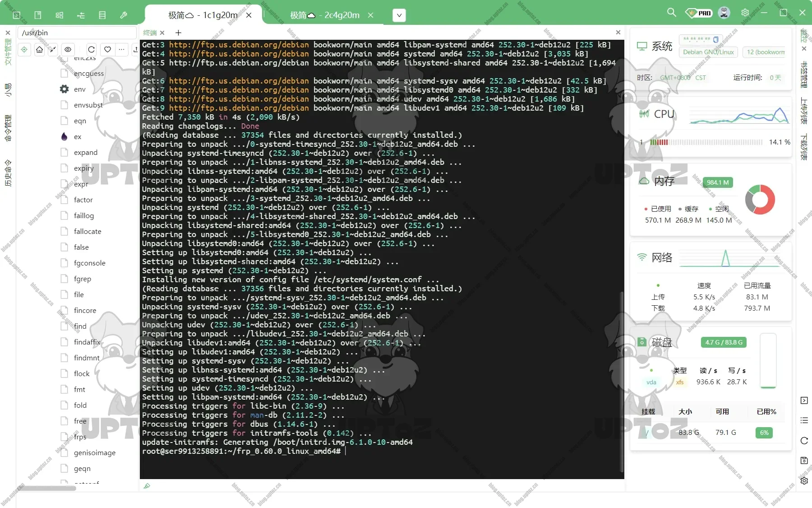This screenshot has height=508, width=812.
Task: Add a new terminal tab with plus
Action: pyautogui.click(x=178, y=33)
